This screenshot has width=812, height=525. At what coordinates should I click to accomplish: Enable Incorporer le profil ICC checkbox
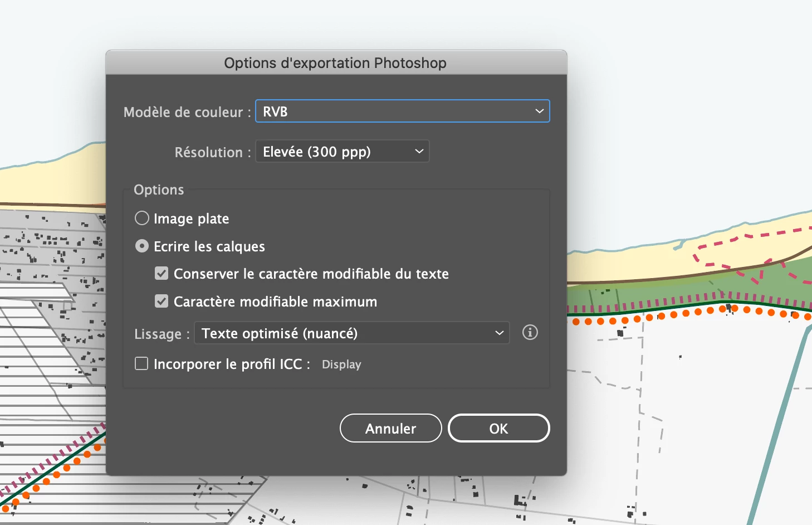coord(141,363)
